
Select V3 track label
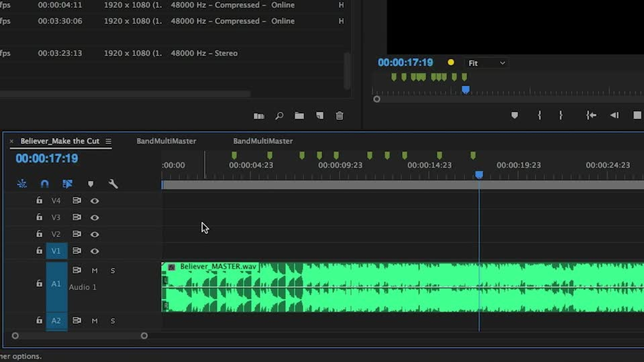pyautogui.click(x=56, y=218)
